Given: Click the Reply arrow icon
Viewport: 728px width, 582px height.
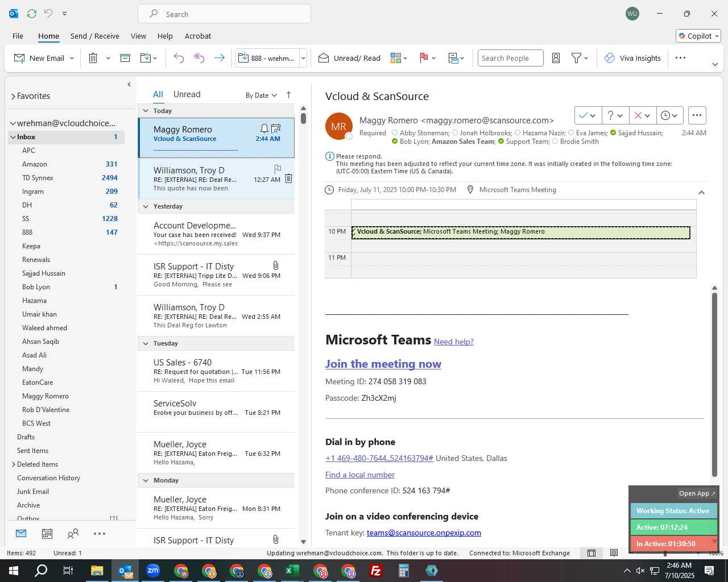Looking at the screenshot, I should (179, 58).
